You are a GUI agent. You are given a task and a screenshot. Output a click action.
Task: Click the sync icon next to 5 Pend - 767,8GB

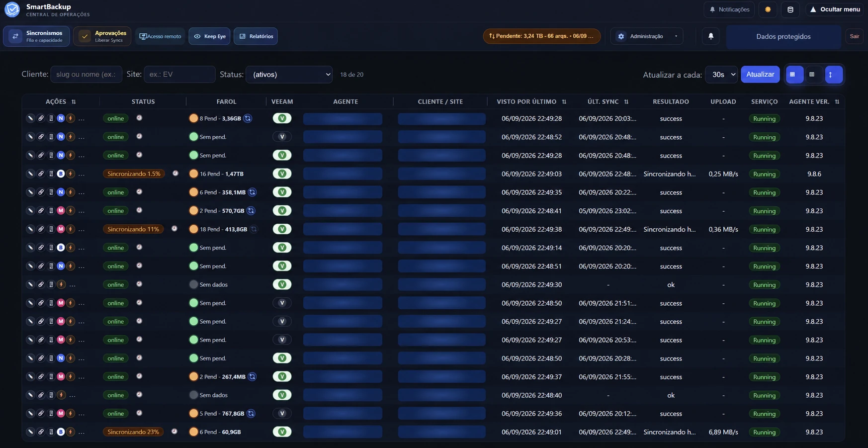251,413
